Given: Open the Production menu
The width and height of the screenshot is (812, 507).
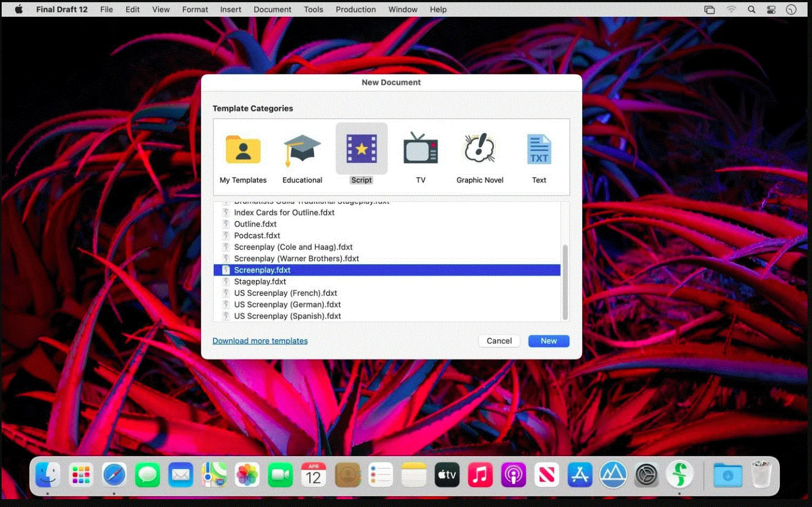Looking at the screenshot, I should [x=355, y=9].
